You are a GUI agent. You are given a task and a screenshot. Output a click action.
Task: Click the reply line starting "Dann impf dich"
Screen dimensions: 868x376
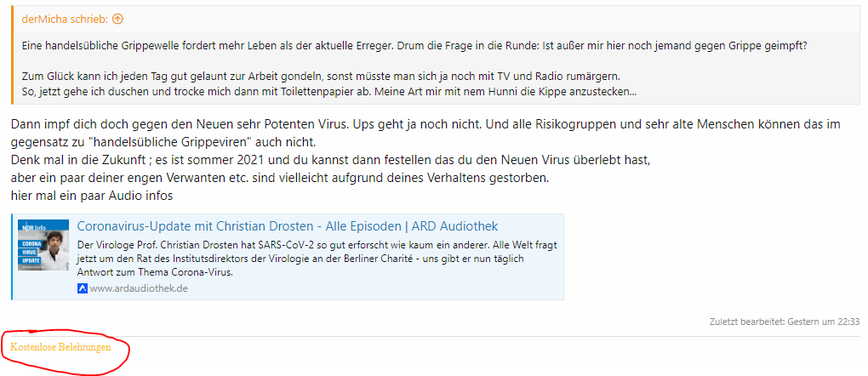tap(425, 124)
